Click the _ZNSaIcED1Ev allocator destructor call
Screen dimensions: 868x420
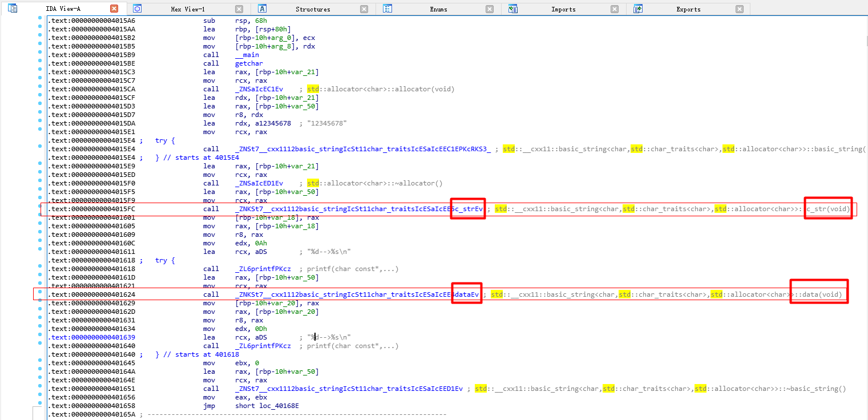click(259, 183)
